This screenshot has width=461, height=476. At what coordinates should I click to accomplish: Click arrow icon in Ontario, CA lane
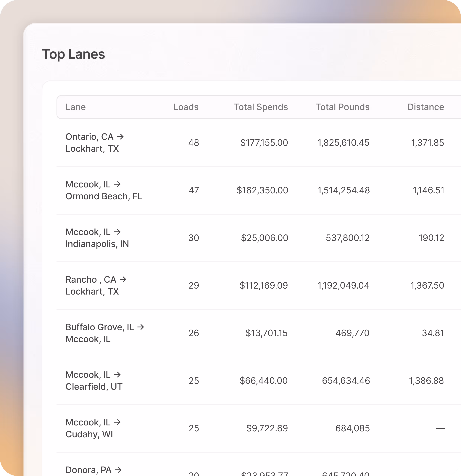pos(120,137)
